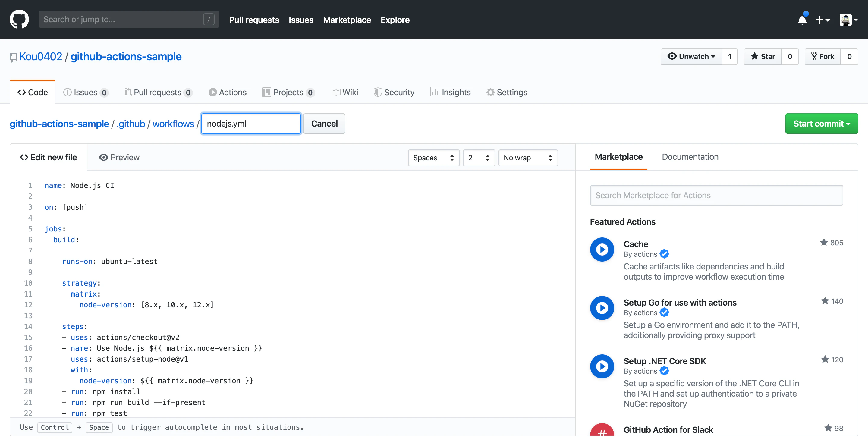Click the Kou0402 owner link
Image resolution: width=868 pixels, height=446 pixels.
[41, 57]
